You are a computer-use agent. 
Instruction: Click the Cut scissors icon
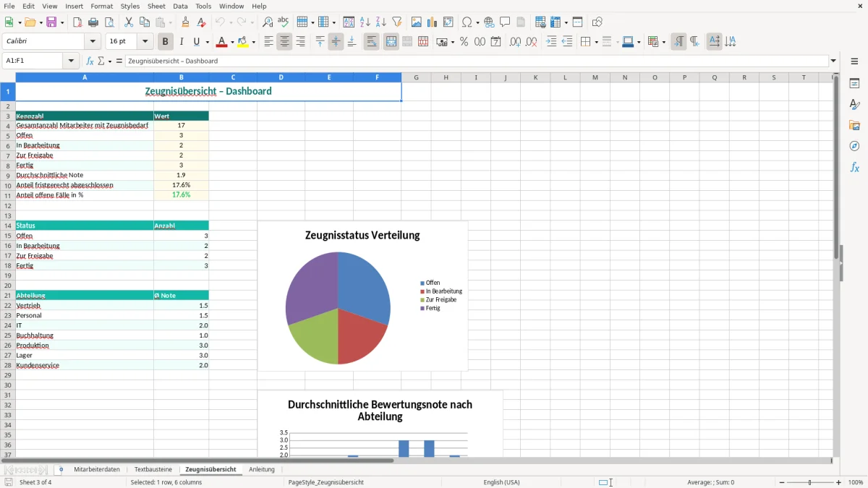(129, 22)
